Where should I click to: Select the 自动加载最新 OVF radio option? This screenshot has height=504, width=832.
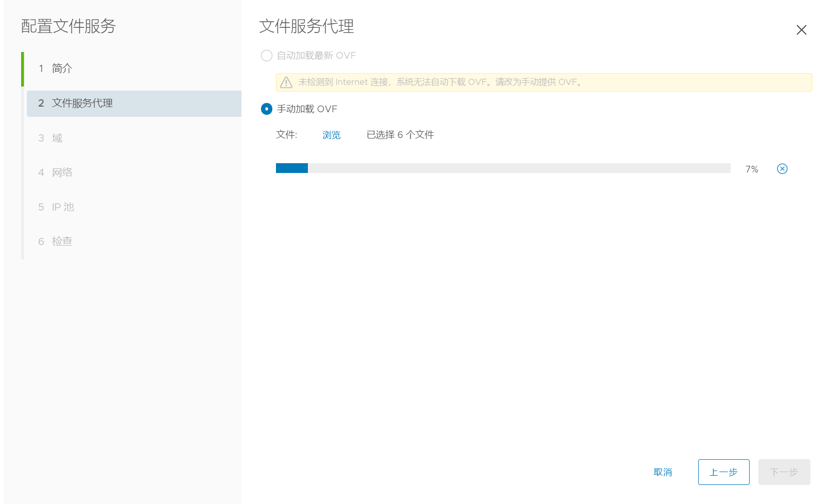[x=267, y=56]
